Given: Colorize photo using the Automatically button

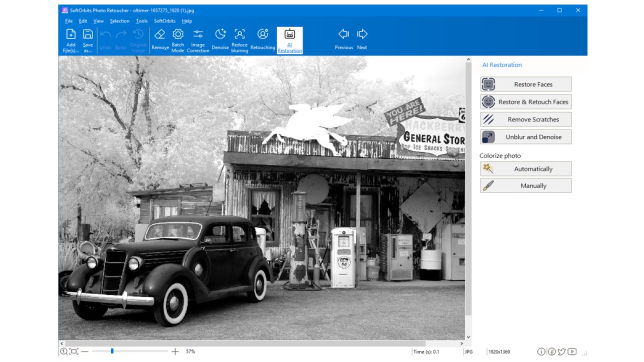Looking at the screenshot, I should click(x=526, y=169).
